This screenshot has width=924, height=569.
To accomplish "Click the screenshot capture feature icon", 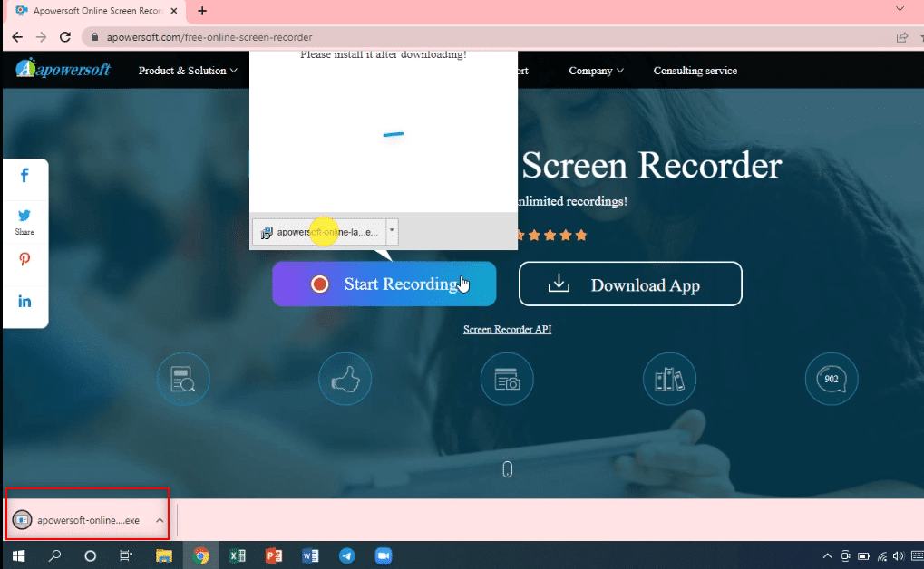I will click(506, 379).
